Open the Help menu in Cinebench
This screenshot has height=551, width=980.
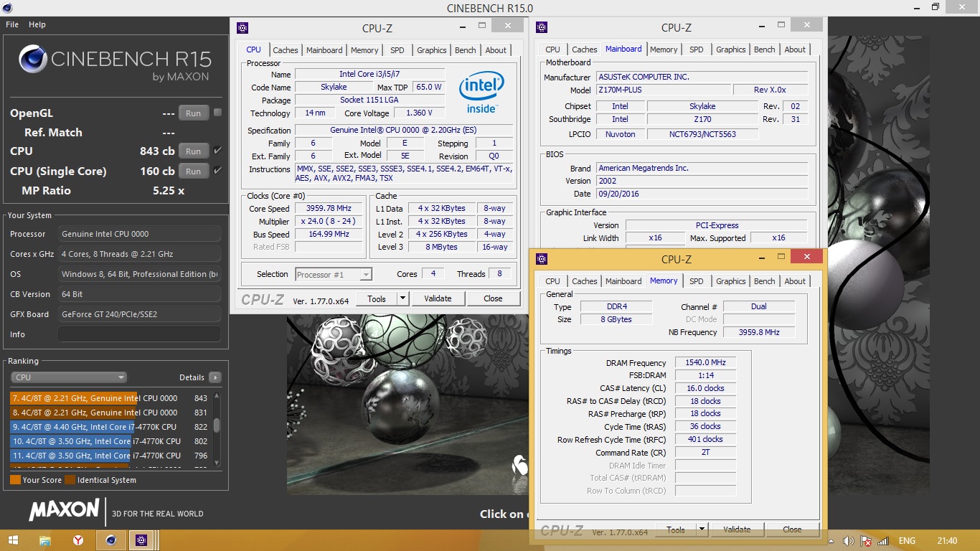coord(37,24)
